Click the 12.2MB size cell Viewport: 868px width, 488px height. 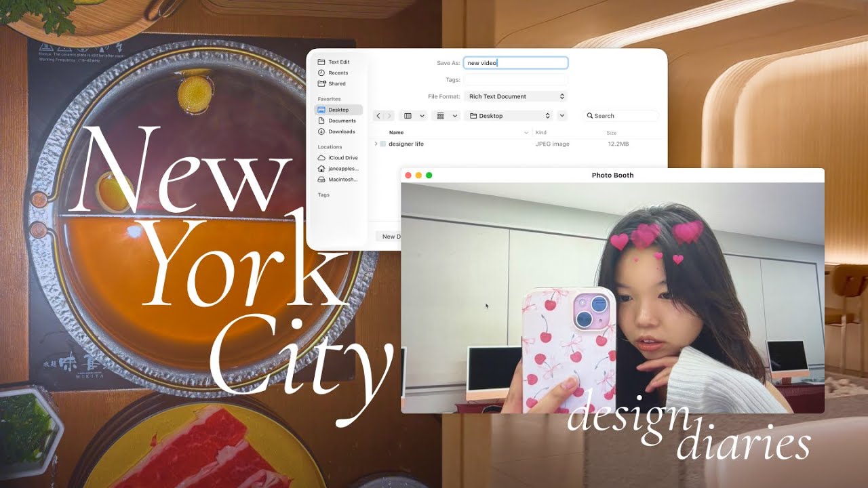tap(618, 144)
